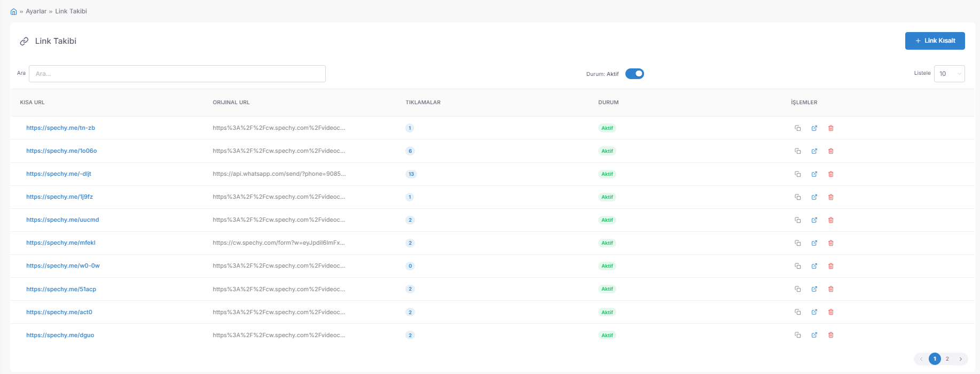Click the 0 clicks badge

(x=410, y=266)
